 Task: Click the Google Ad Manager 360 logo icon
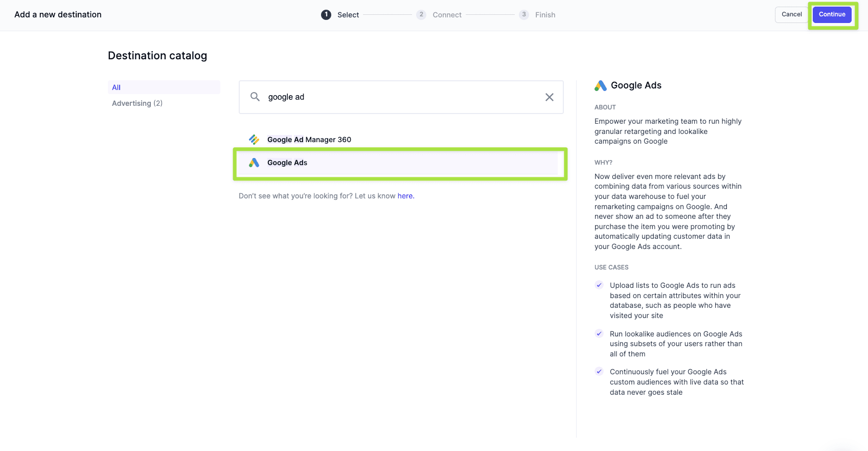(x=254, y=140)
